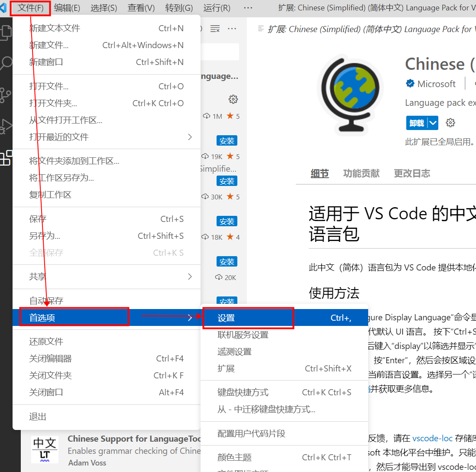
Task: Open dropdown arrow beside 卸载 button
Action: coord(433,123)
